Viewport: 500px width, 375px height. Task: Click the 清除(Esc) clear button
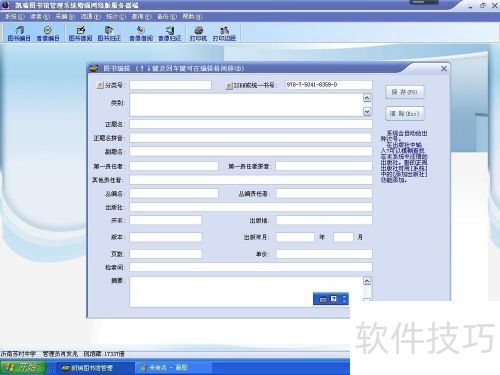405,114
